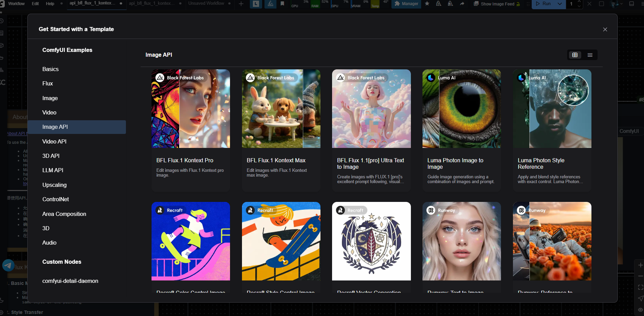
Task: Open the Runway blonde woman portrait template
Action: pyautogui.click(x=461, y=241)
